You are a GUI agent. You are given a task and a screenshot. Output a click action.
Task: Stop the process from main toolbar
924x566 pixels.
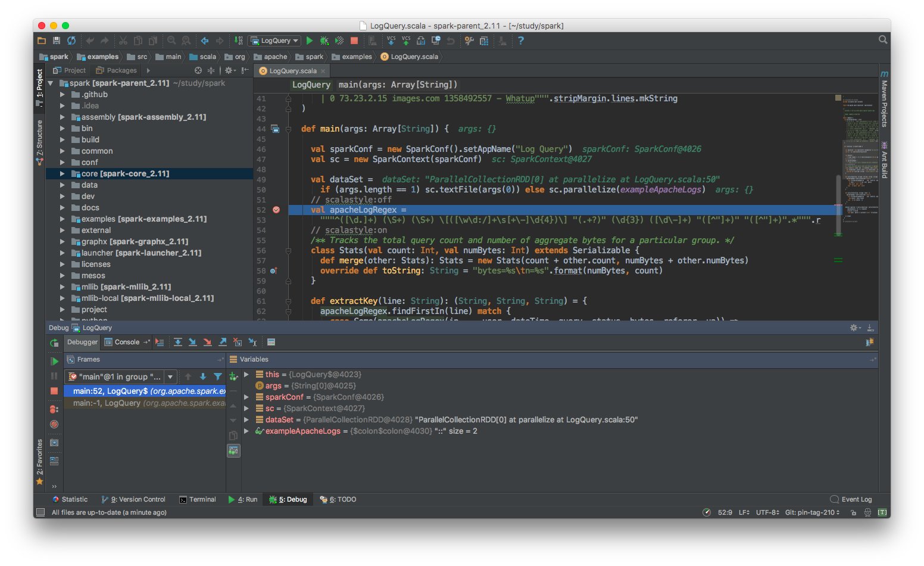point(354,41)
